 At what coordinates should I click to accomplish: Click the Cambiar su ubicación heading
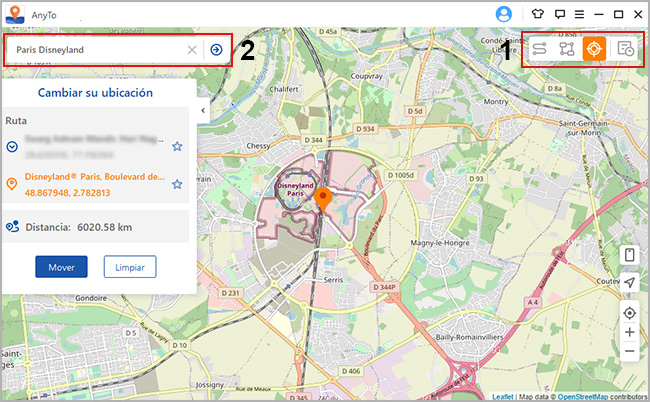click(x=95, y=92)
